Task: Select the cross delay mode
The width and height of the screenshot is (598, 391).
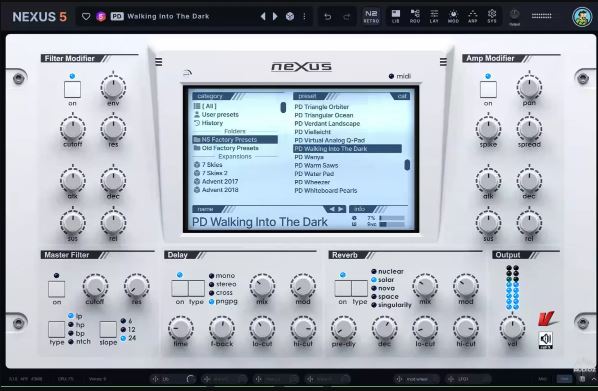Action: click(220, 293)
